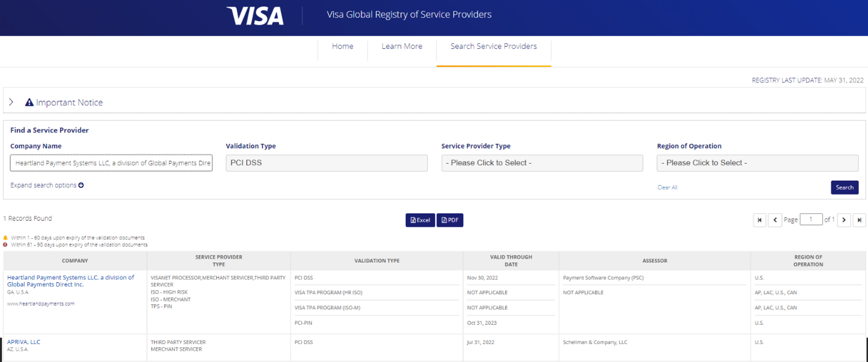Open the Service Provider Type dropdown
Screen dimensions: 868x362
tap(542, 163)
